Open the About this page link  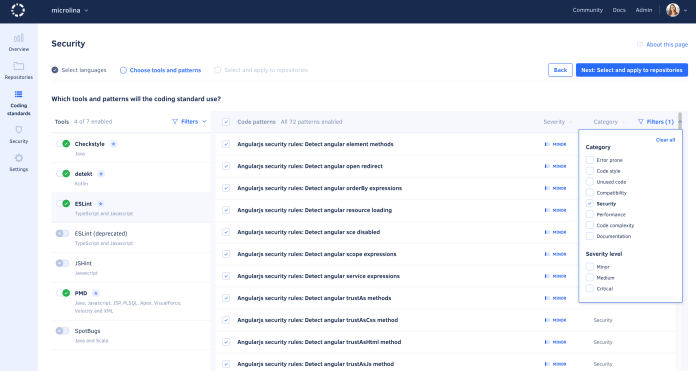(x=667, y=44)
